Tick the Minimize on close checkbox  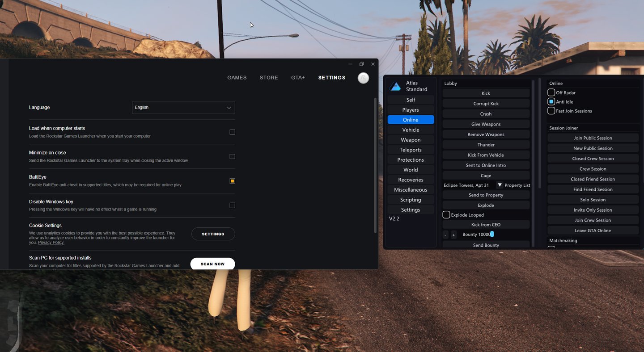[232, 156]
